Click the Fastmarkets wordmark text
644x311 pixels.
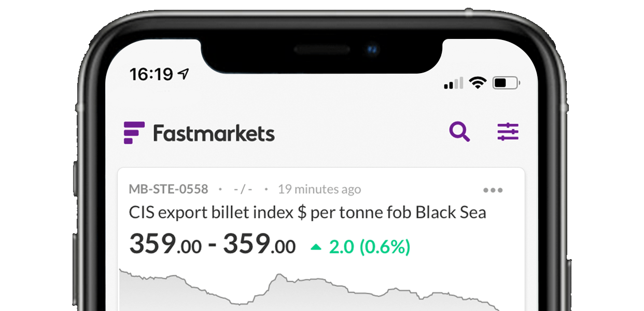click(214, 133)
